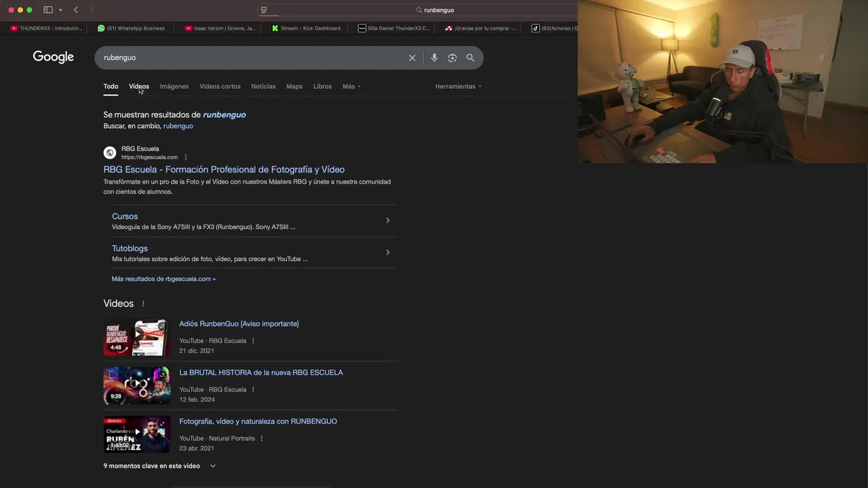This screenshot has width=868, height=488.
Task: Switch to the Stream - Kick Dashboard tab
Action: pyautogui.click(x=307, y=28)
